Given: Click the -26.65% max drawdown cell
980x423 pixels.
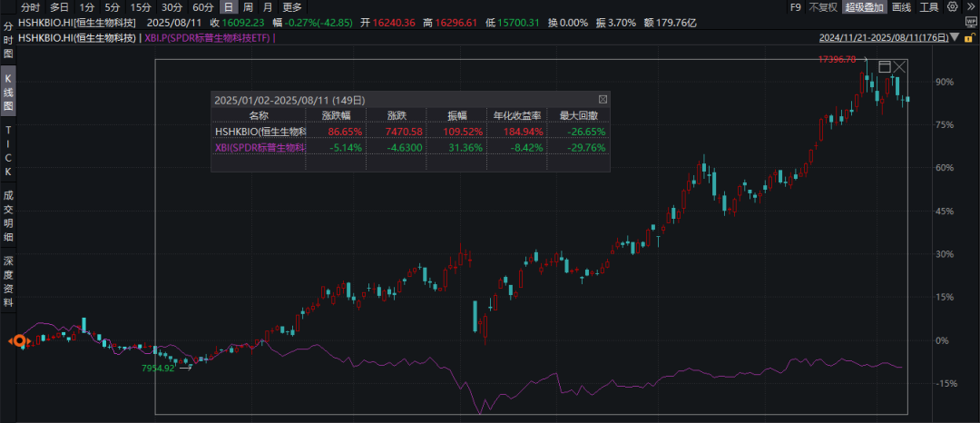Looking at the screenshot, I should [x=586, y=132].
